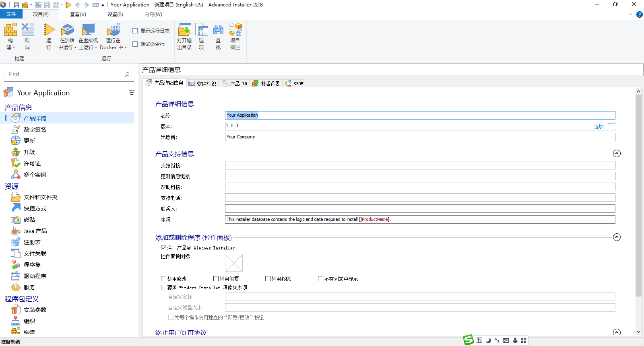Click the 出版者 Your Company field
This screenshot has height=346, width=644.
tap(420, 137)
